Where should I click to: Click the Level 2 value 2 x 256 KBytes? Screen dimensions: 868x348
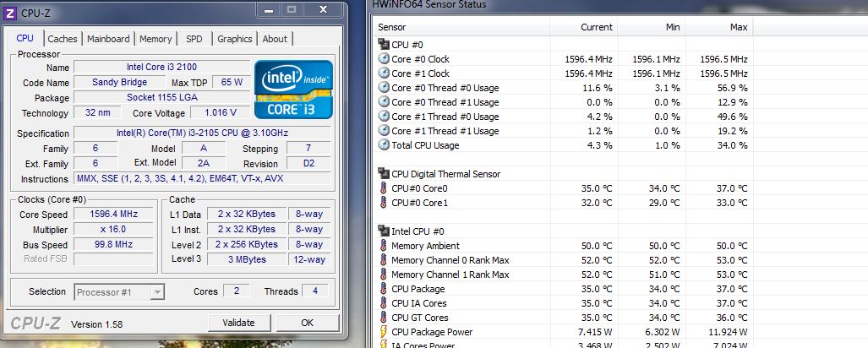tap(246, 244)
